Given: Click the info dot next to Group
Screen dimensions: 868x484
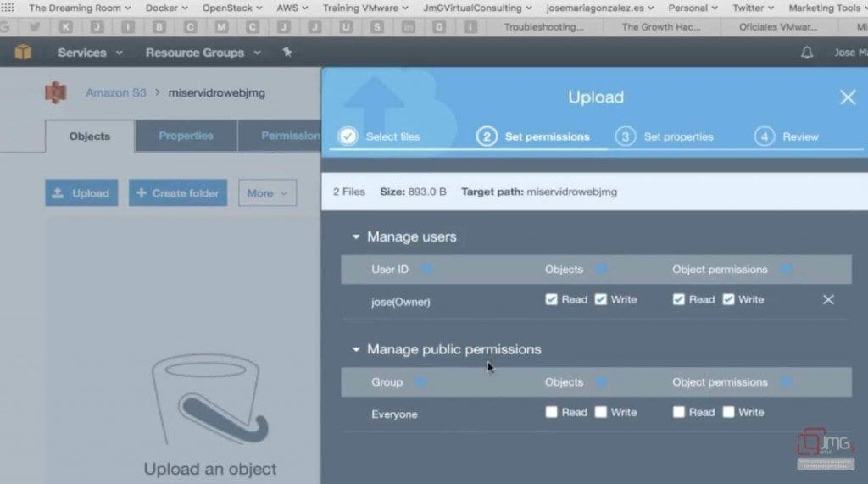Looking at the screenshot, I should [420, 382].
